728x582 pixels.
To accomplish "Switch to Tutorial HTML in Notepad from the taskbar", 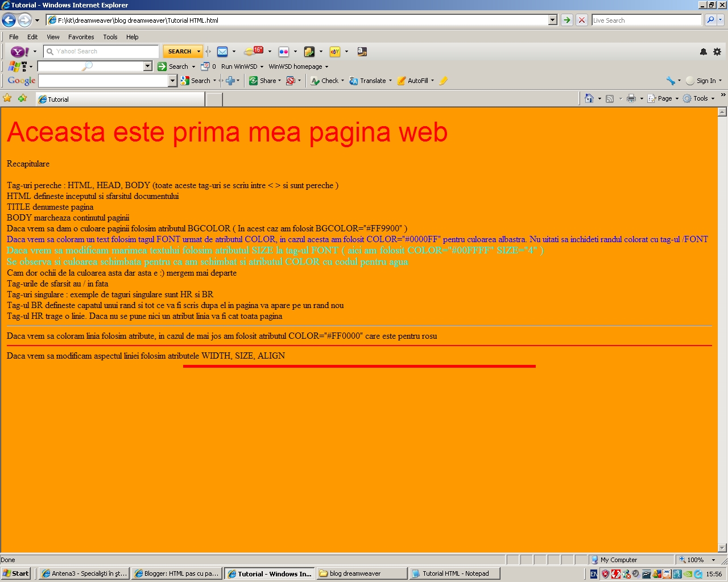I will pyautogui.click(x=454, y=573).
